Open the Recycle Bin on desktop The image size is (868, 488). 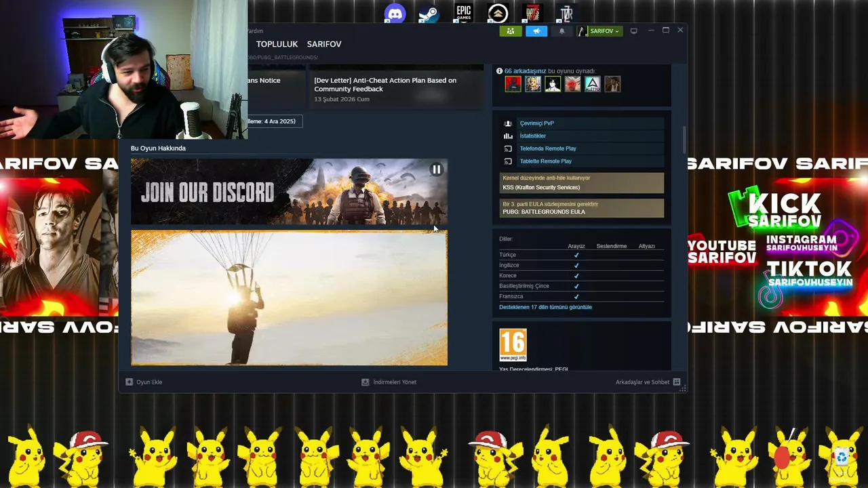point(842,460)
